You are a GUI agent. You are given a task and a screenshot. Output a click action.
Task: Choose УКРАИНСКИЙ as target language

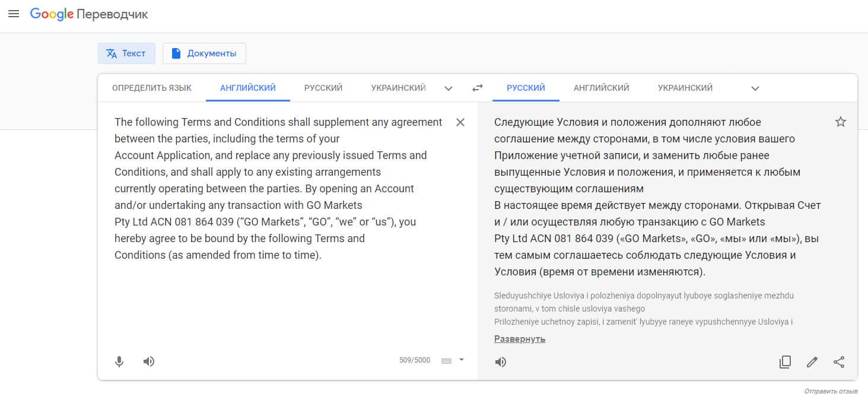pos(685,88)
